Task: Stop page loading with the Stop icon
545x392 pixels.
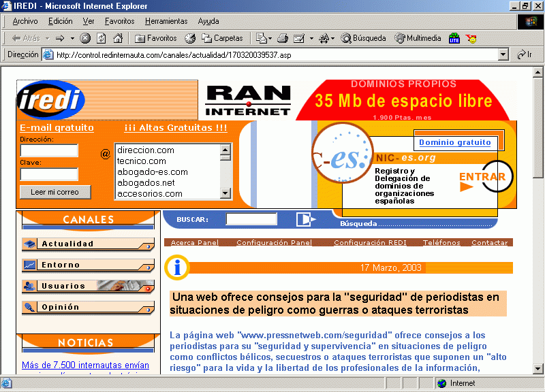Action: (85, 38)
